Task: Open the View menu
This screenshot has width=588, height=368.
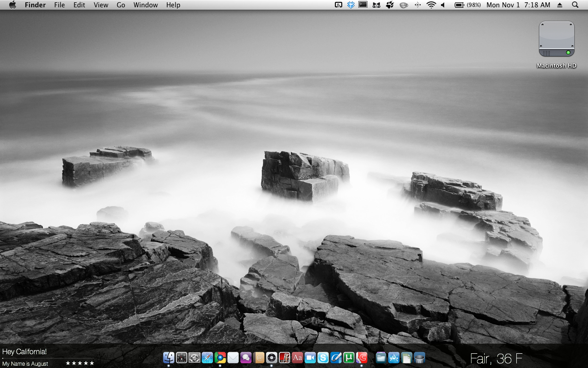Action: pos(101,5)
